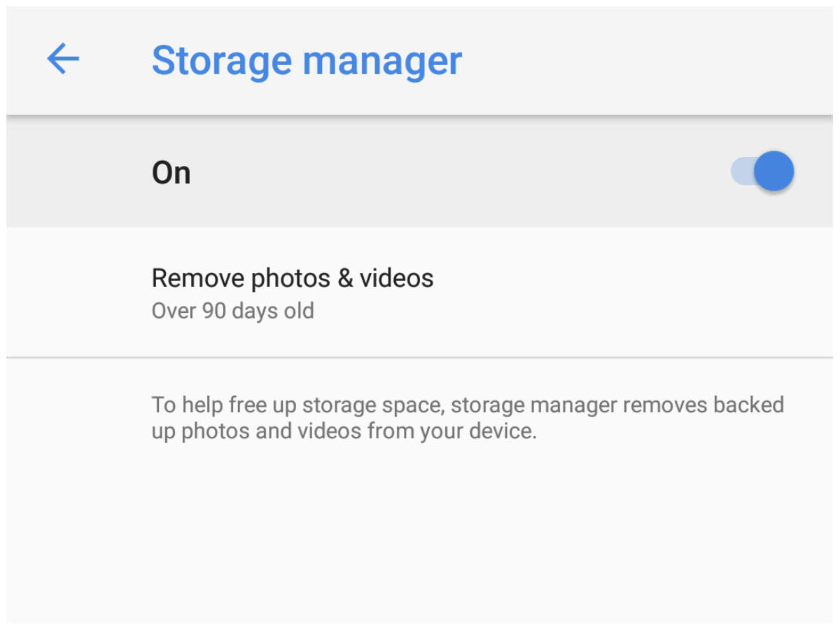
Task: Return to previous settings screen via arrow
Action: point(62,59)
